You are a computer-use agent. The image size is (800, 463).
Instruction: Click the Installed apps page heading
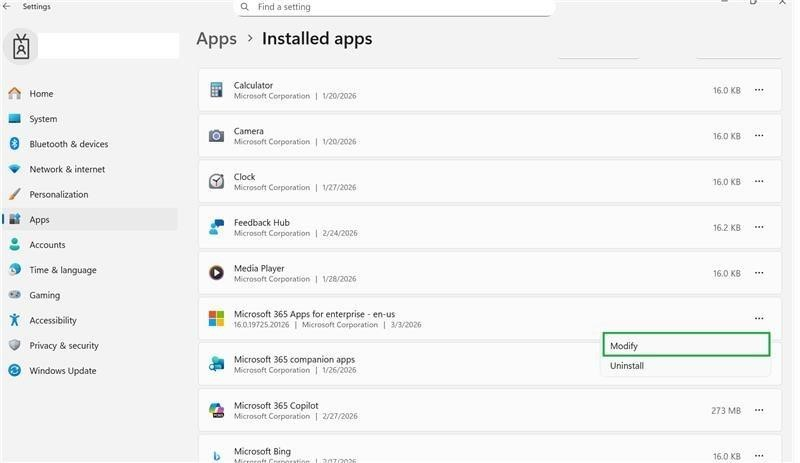coord(317,39)
